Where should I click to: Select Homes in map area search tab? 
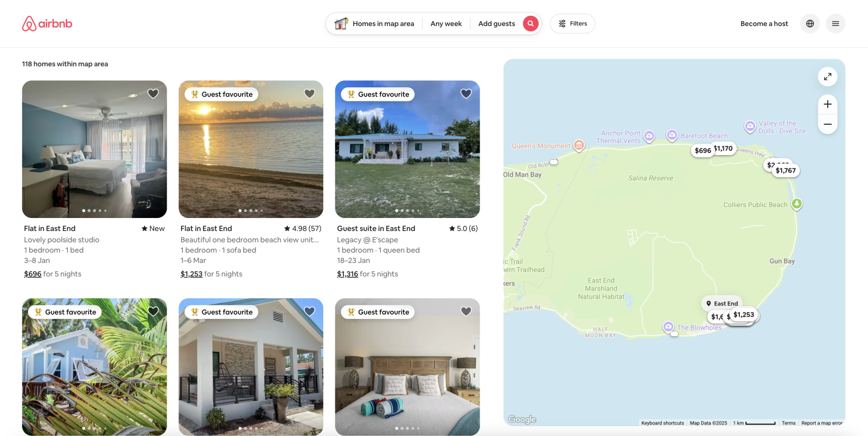pos(374,23)
